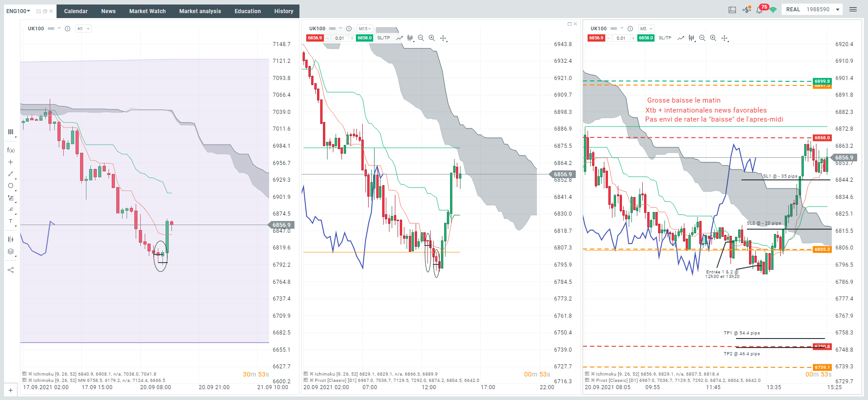The height and width of the screenshot is (400, 868).
Task: Select the text annotation tool
Action: point(11,221)
